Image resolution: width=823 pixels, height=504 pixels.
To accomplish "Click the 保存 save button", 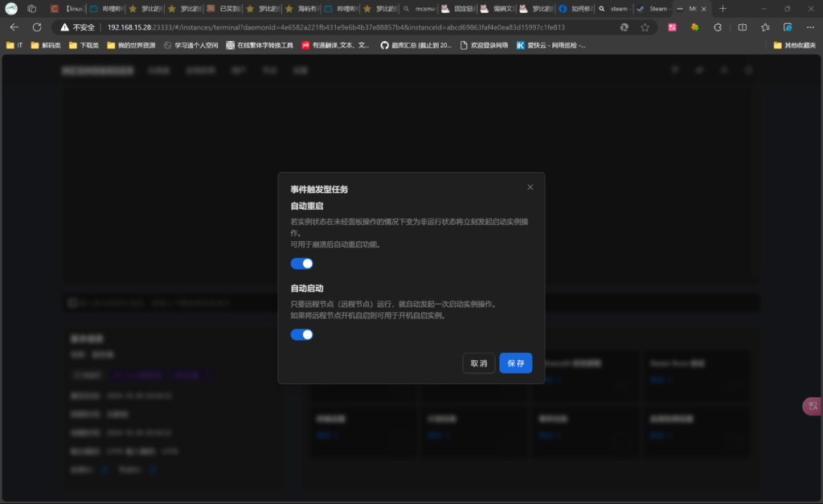I will pos(515,363).
